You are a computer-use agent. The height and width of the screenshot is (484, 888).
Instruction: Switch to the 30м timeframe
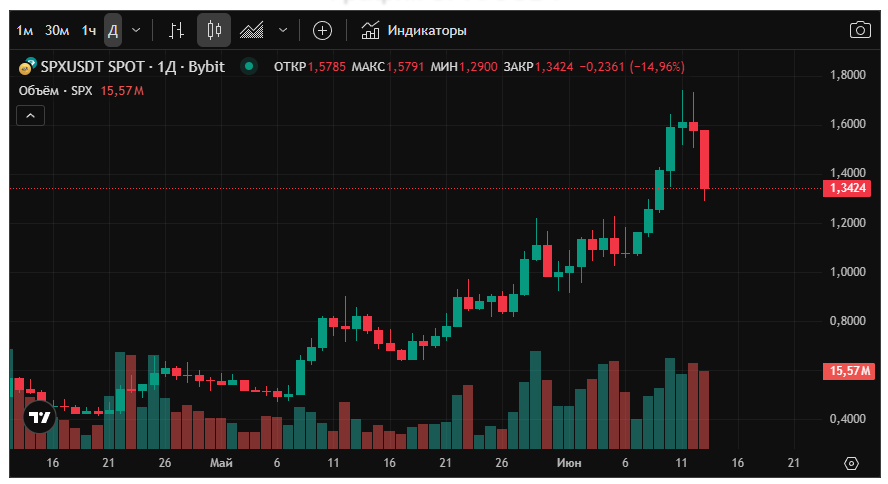pos(57,31)
